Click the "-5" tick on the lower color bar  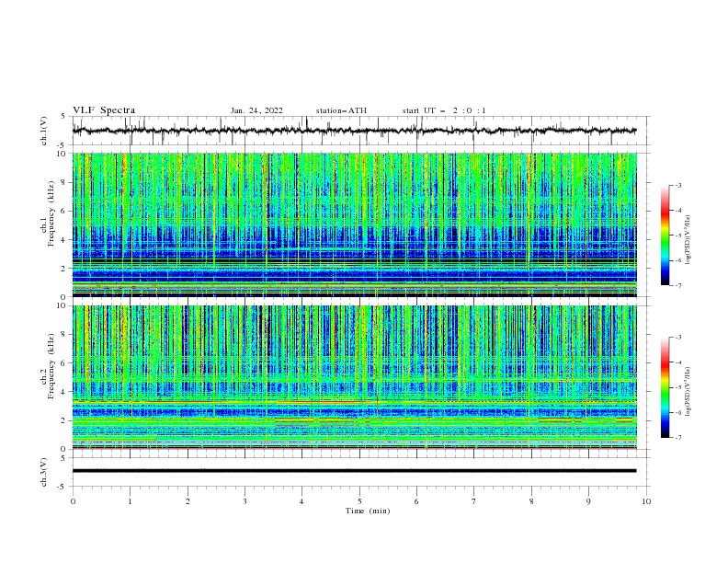(677, 387)
